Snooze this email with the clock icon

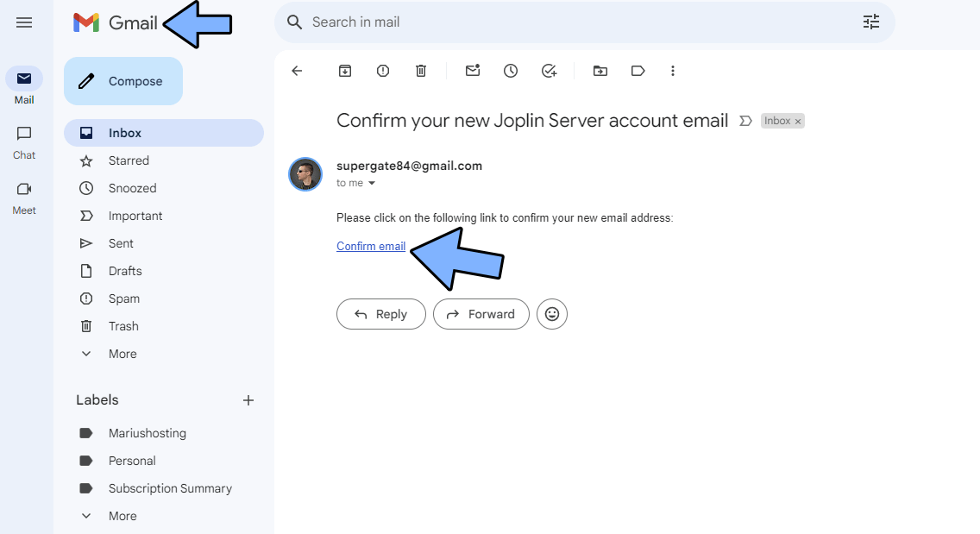[x=511, y=71]
